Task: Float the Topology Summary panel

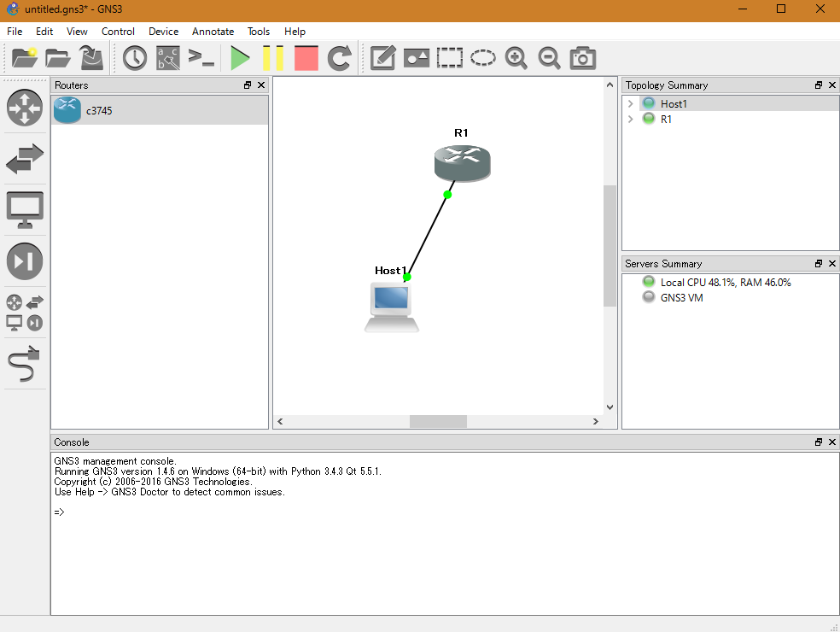Action: [x=817, y=85]
